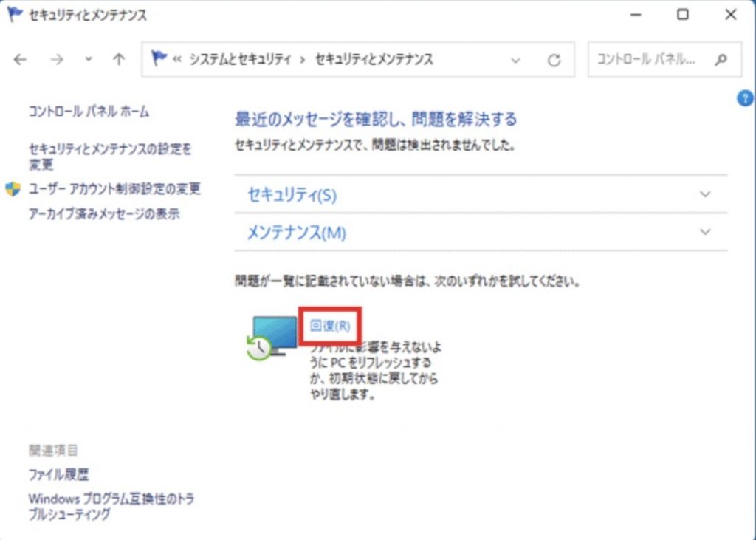Click the flag icon in address bar
Viewport: 756px width, 540px height.
click(158, 58)
